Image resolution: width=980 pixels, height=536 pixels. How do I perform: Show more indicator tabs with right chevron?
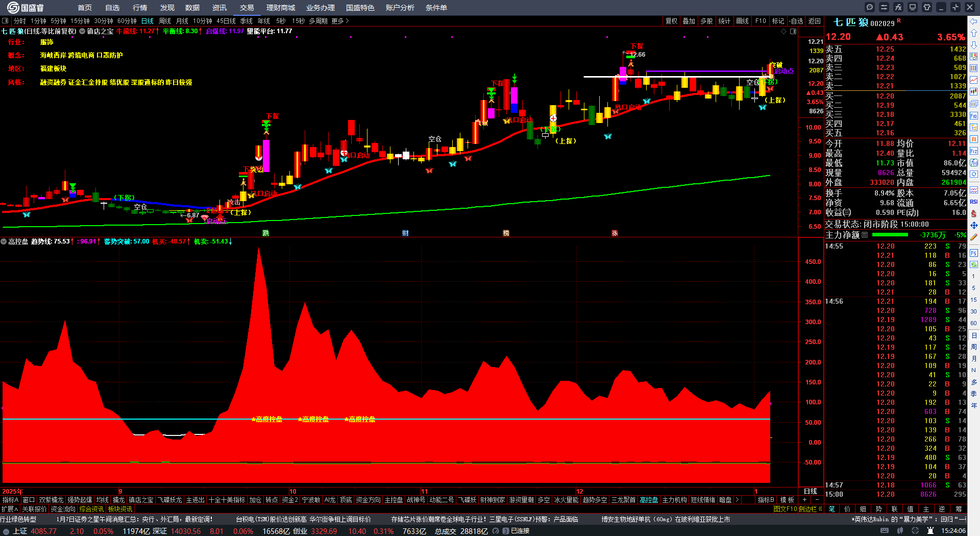coord(737,500)
